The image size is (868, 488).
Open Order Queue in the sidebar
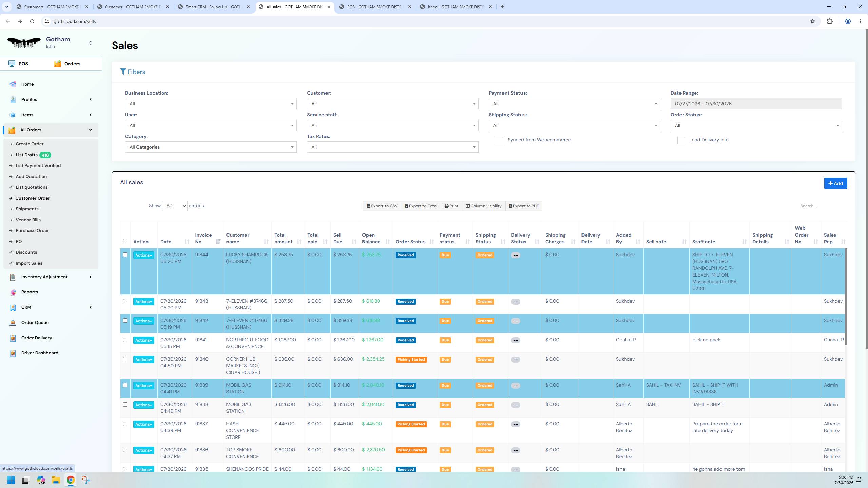click(35, 322)
